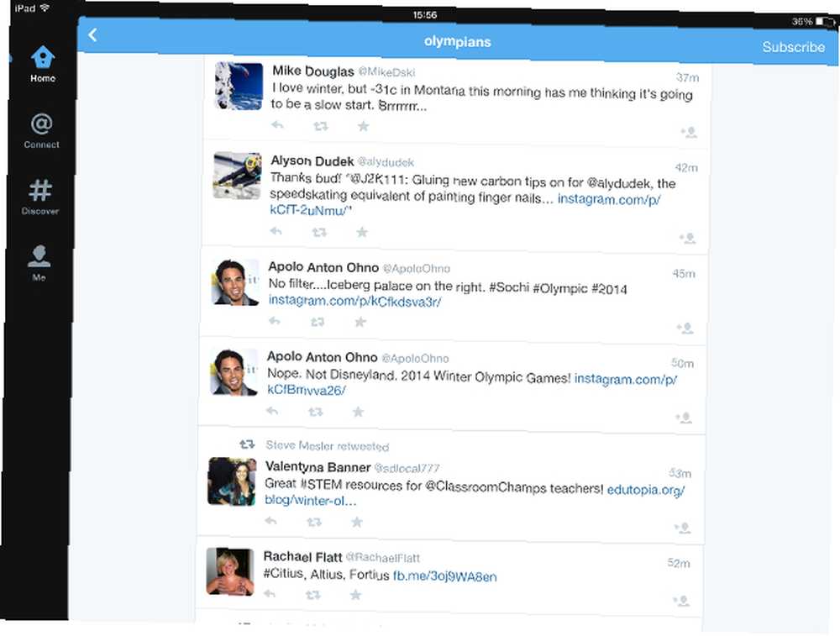Subscribe to the olympians list

pos(794,47)
